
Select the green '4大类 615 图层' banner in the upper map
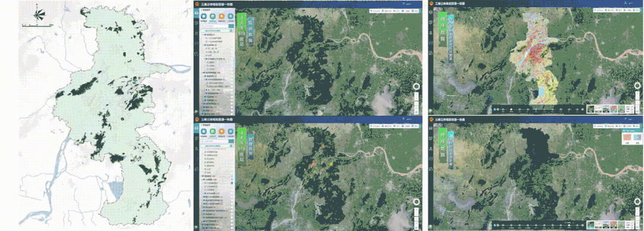[241, 31]
